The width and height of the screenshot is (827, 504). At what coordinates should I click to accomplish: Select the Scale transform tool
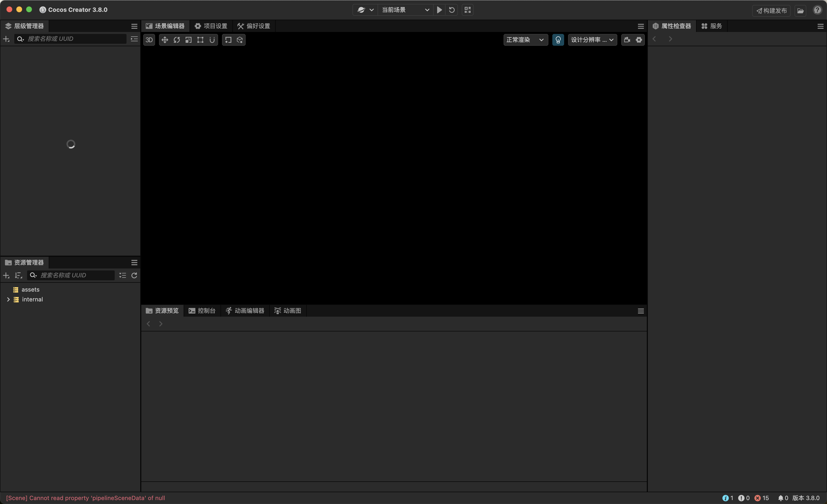click(x=188, y=40)
